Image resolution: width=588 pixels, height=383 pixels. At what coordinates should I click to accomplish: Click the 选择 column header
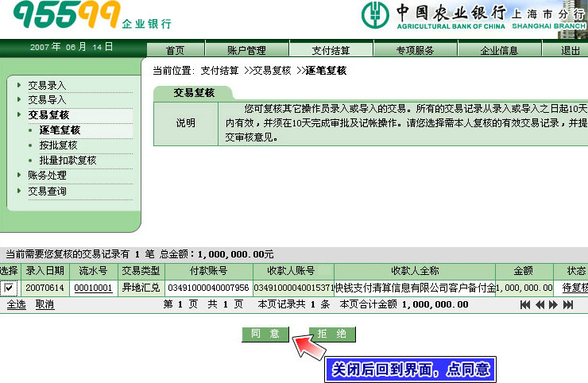tap(9, 271)
